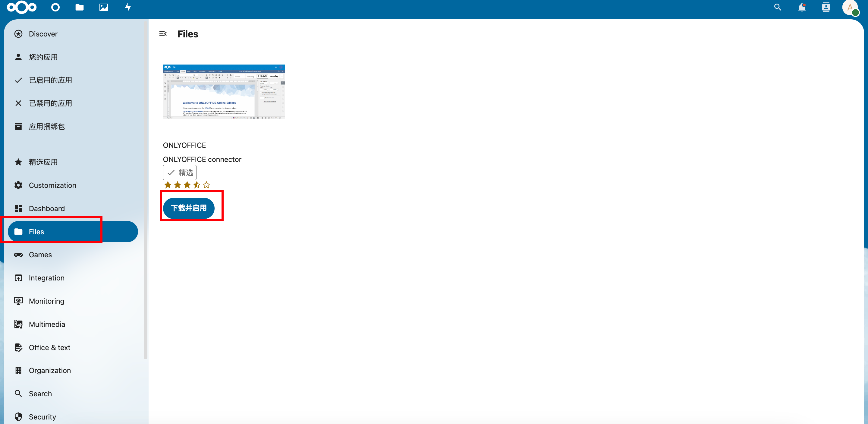Select Multimedia category
The height and width of the screenshot is (424, 868).
tap(73, 324)
